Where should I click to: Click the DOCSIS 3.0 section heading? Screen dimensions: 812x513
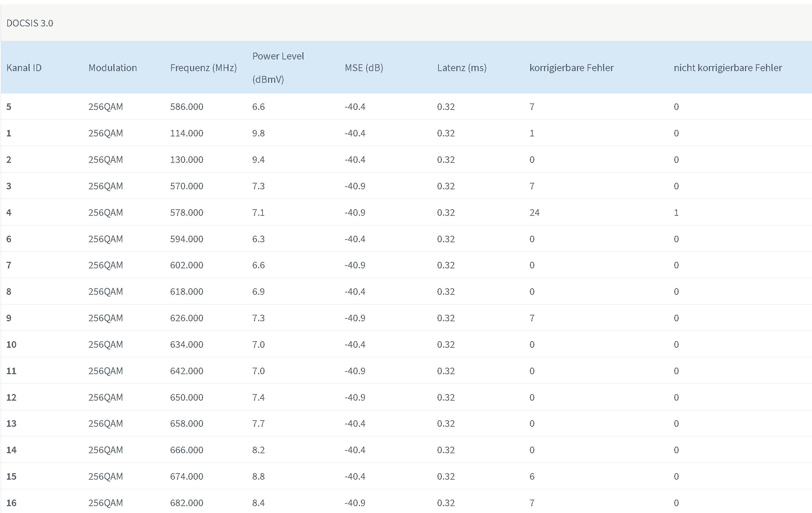(30, 23)
